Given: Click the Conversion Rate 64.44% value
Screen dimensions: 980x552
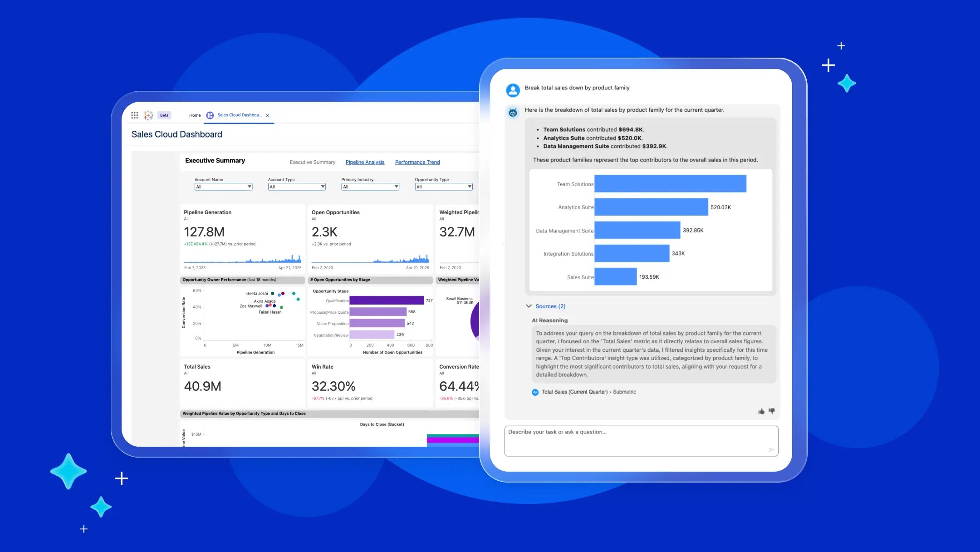Looking at the screenshot, I should point(459,386).
